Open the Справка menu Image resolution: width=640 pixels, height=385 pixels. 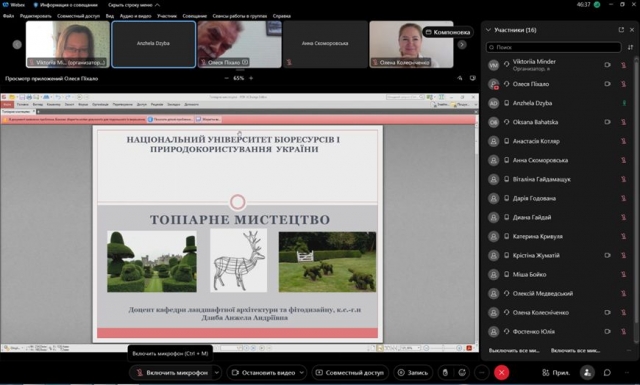(282, 16)
